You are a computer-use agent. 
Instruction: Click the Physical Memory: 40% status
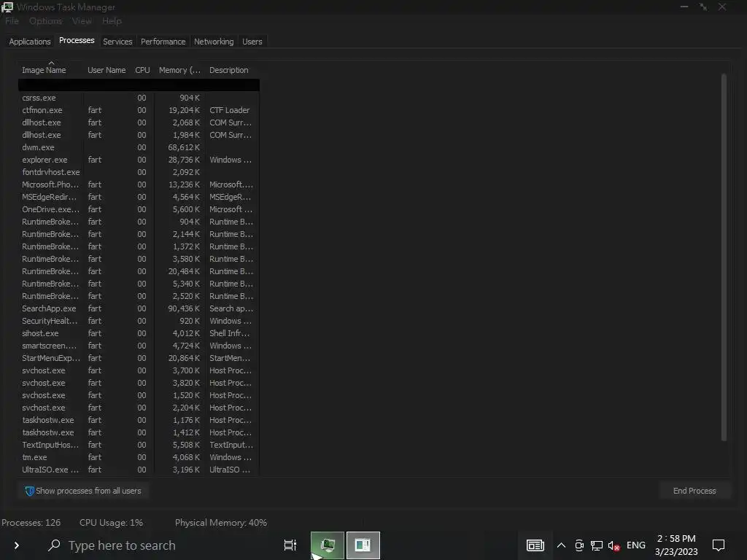coord(220,522)
